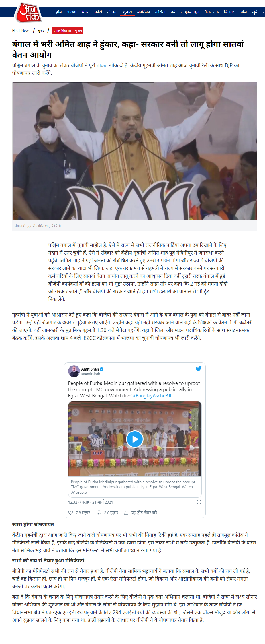
Task: Open the Hindi News breadcrumb link
Action: click(x=21, y=31)
